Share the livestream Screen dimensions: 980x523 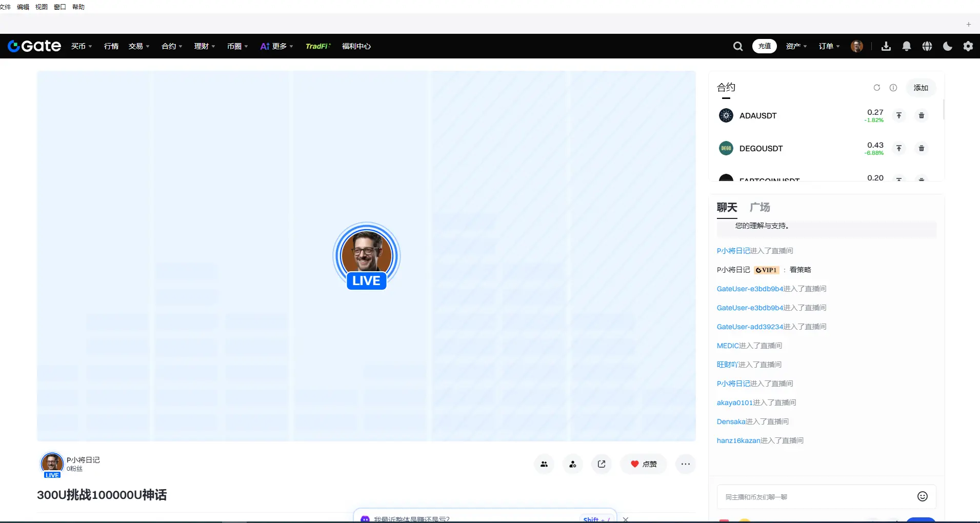coord(602,464)
